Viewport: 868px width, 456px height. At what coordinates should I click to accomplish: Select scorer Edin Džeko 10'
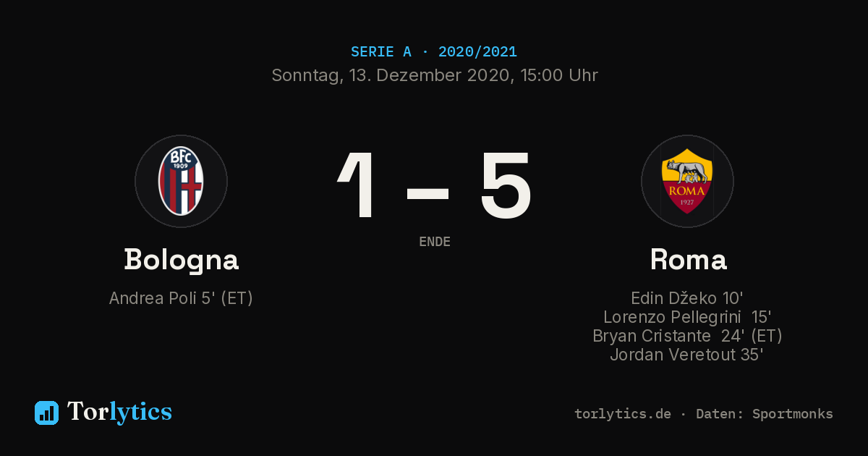[687, 298]
